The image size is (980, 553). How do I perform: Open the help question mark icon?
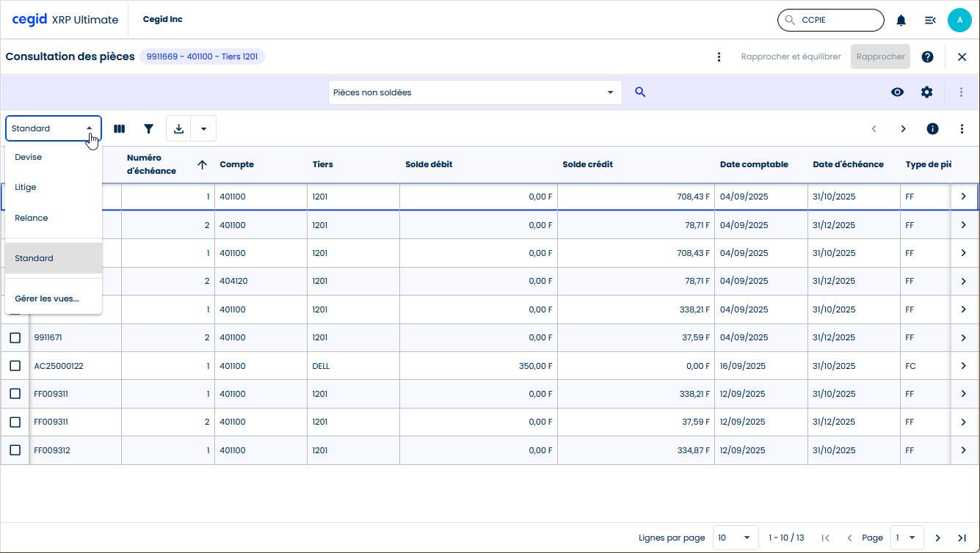[927, 56]
